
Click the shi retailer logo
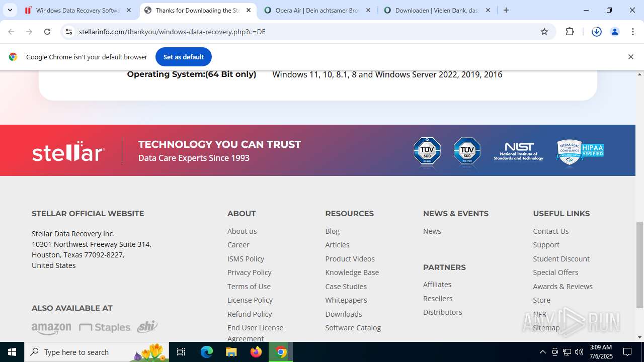coord(147,326)
